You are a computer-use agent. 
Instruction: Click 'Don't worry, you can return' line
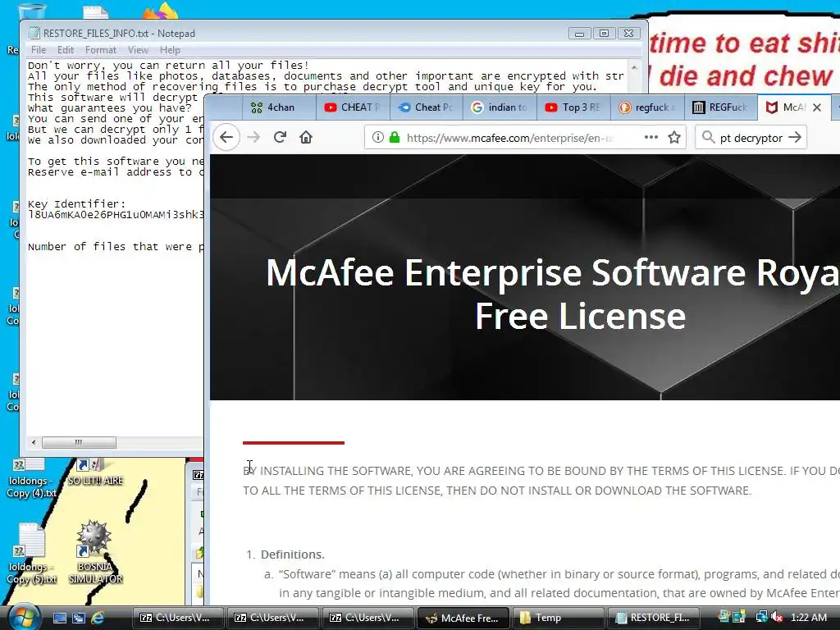click(x=168, y=66)
